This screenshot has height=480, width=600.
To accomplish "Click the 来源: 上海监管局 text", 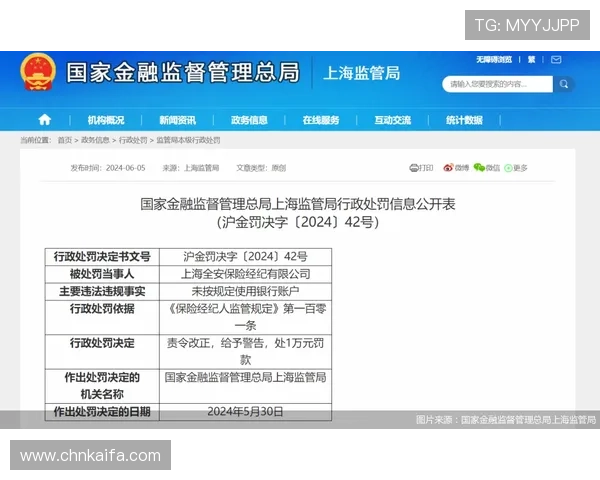I will (x=191, y=168).
